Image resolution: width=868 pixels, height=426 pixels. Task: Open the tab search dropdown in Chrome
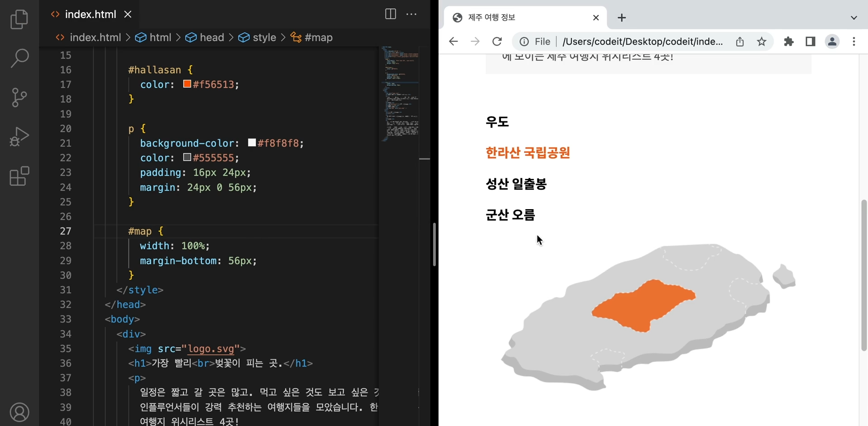[854, 18]
